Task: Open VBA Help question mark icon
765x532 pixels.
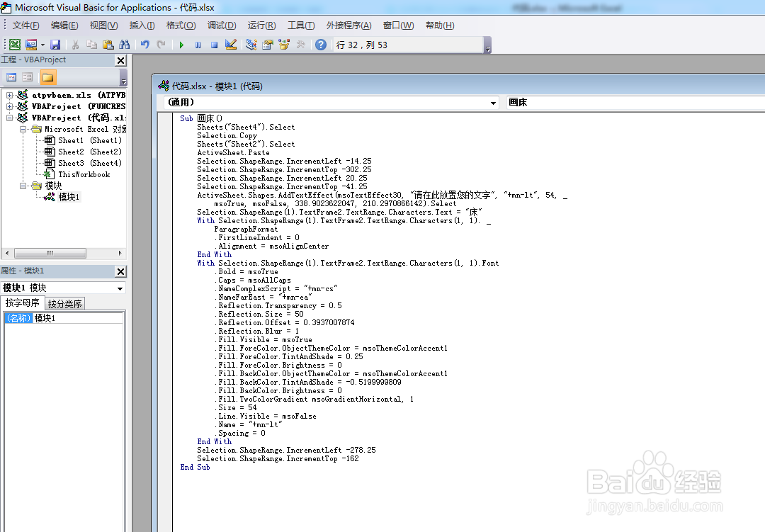Action: click(321, 45)
